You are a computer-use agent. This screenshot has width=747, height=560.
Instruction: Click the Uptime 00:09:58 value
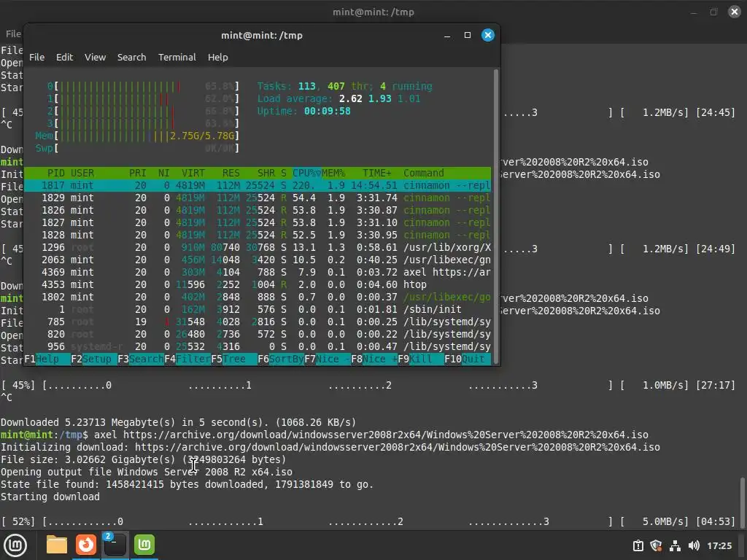tap(328, 111)
